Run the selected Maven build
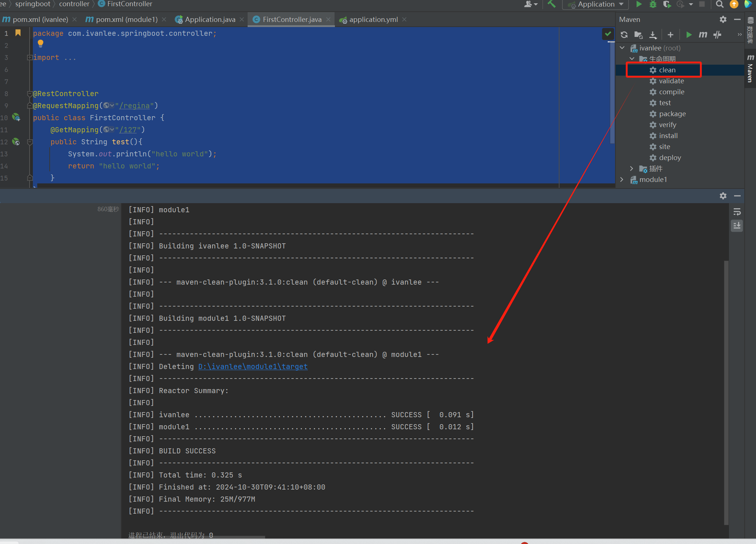This screenshot has height=544, width=756. pos(689,35)
